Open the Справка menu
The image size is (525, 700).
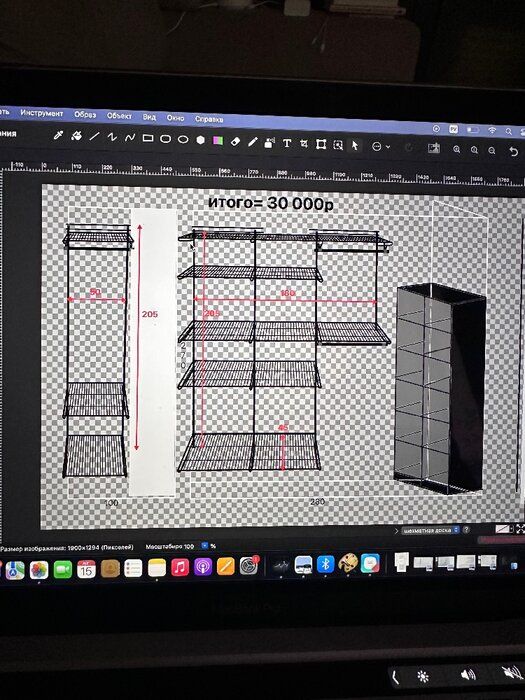[209, 119]
